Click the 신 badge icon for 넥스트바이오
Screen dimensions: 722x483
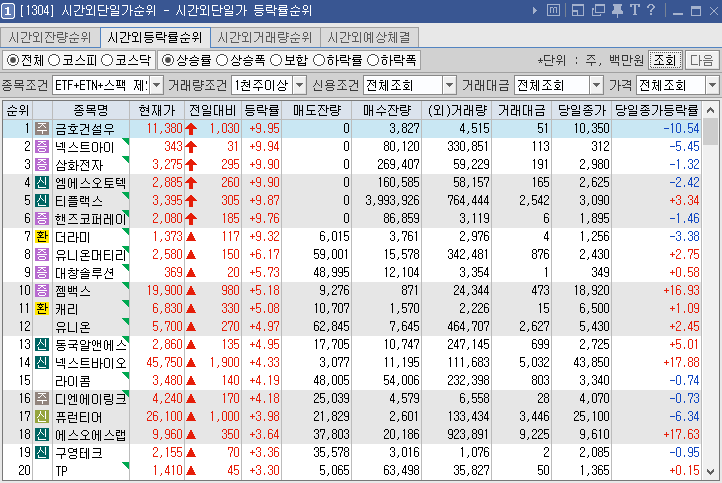click(42, 362)
